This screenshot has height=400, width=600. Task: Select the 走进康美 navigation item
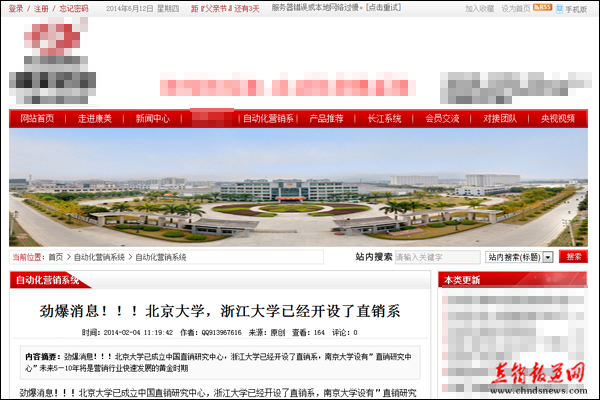pyautogui.click(x=95, y=119)
